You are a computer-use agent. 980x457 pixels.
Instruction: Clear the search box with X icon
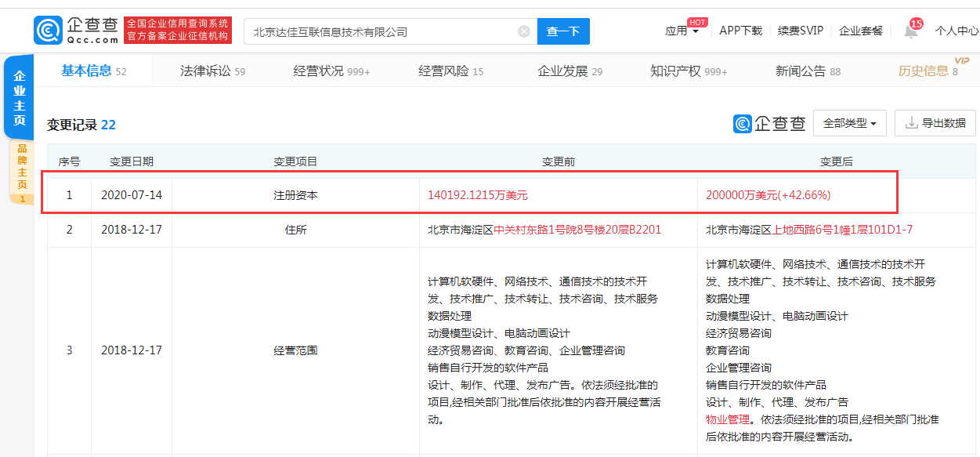coord(524,32)
